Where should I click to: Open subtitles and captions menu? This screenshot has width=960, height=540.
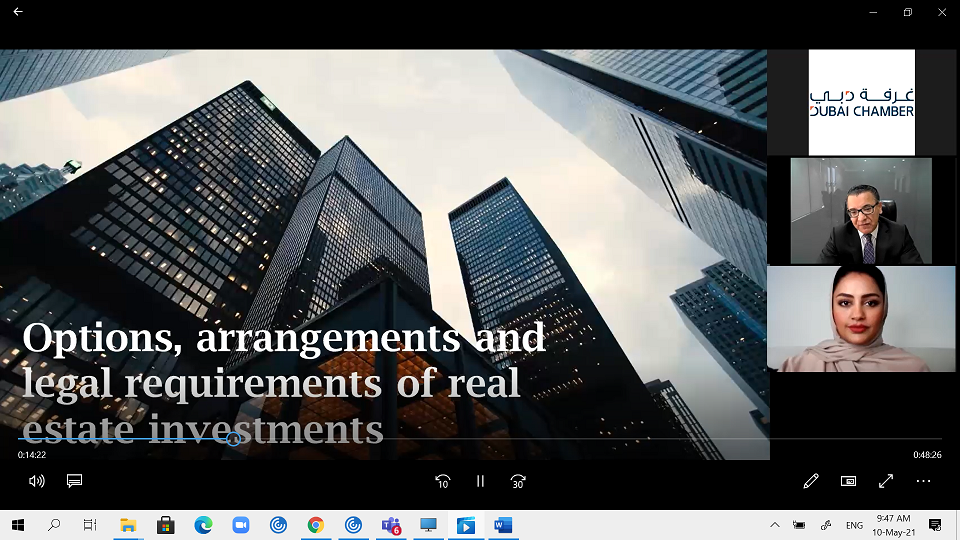click(74, 481)
